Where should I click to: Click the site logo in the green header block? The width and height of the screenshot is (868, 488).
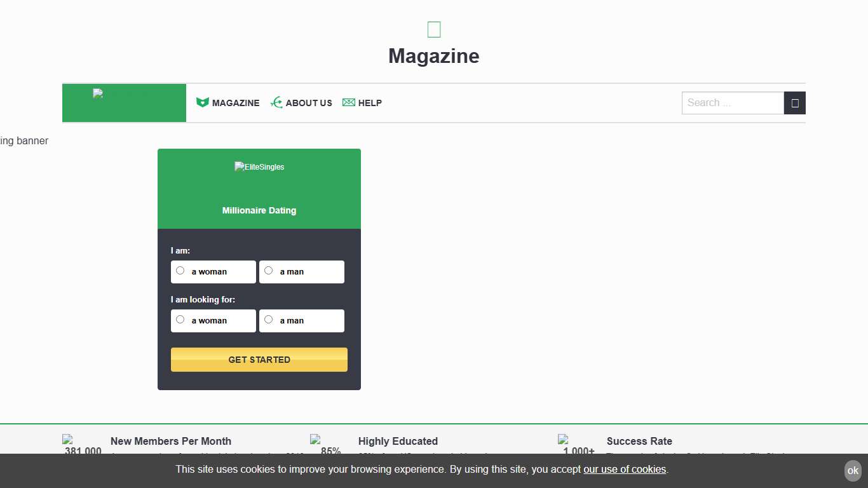[99, 93]
